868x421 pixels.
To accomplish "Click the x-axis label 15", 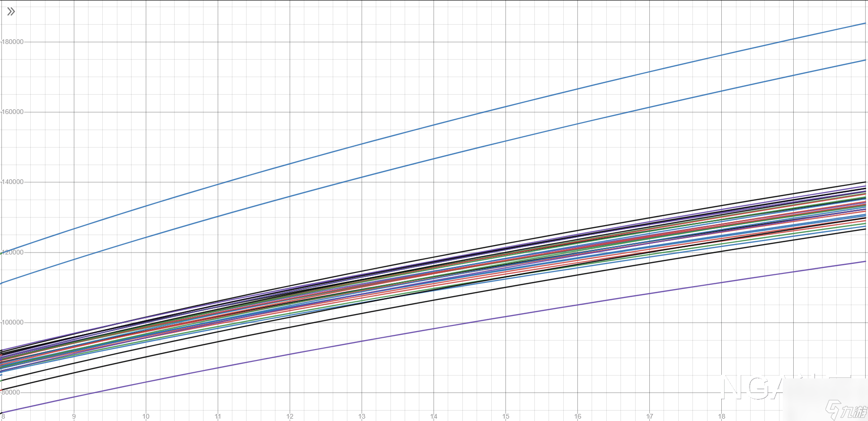I will (505, 416).
